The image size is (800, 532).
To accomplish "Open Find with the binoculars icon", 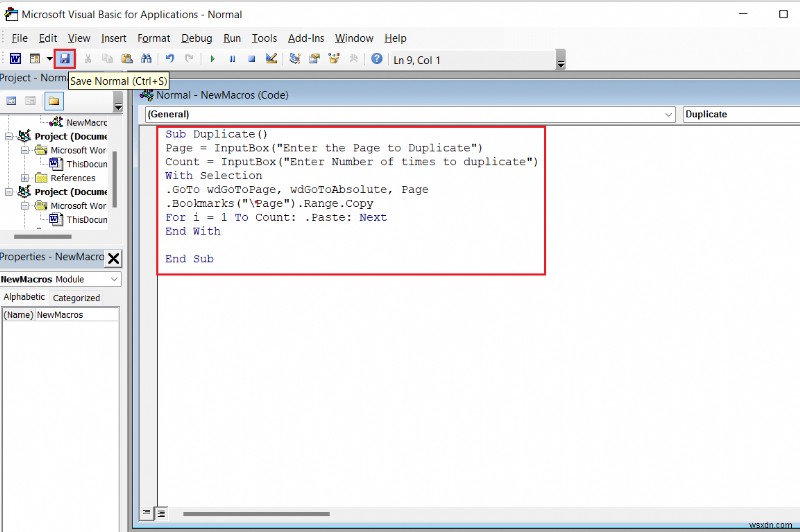I will (146, 59).
